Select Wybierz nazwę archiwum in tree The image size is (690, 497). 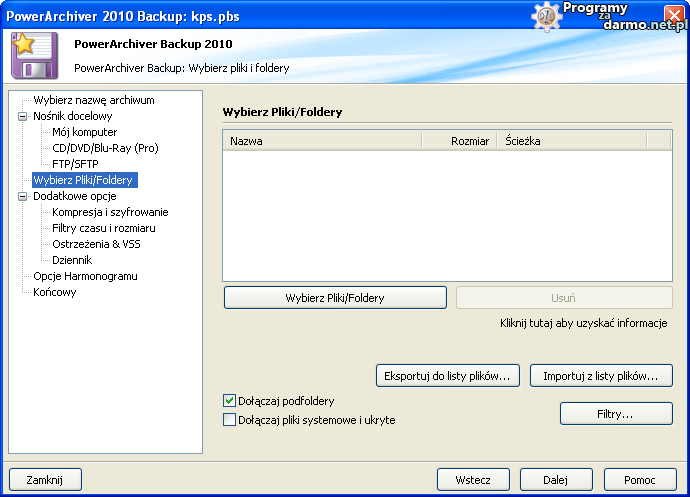pyautogui.click(x=93, y=100)
